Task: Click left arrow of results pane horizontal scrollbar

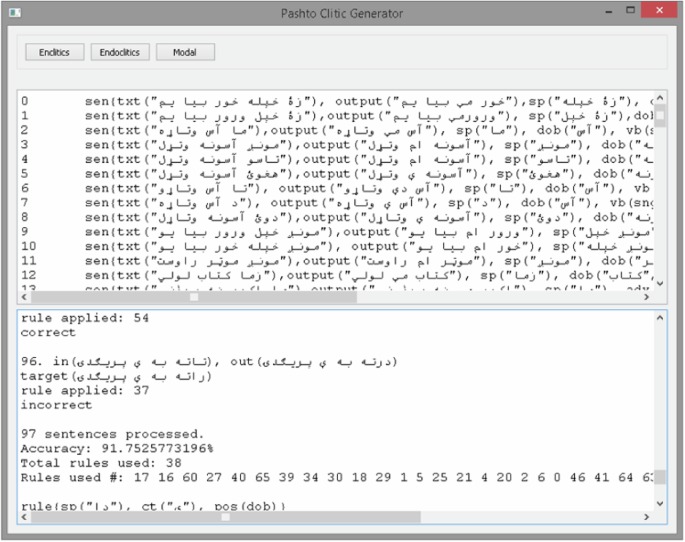Action: click(24, 517)
